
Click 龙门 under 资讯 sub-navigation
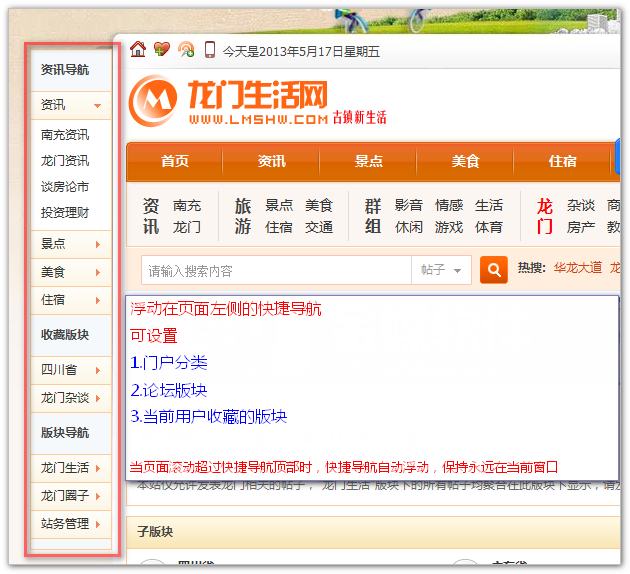pyautogui.click(x=187, y=227)
